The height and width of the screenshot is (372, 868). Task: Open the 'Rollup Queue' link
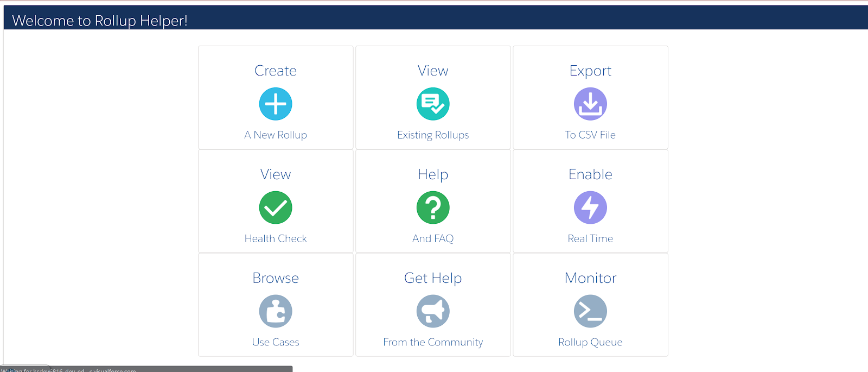pos(590,342)
